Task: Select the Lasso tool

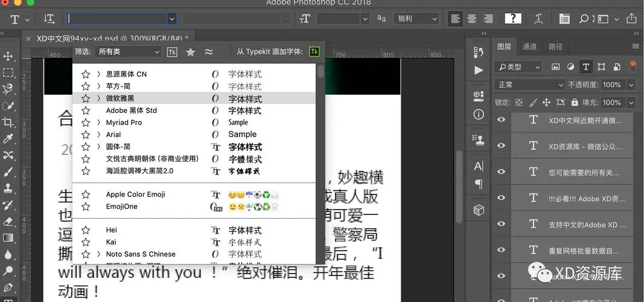Action: coord(8,89)
